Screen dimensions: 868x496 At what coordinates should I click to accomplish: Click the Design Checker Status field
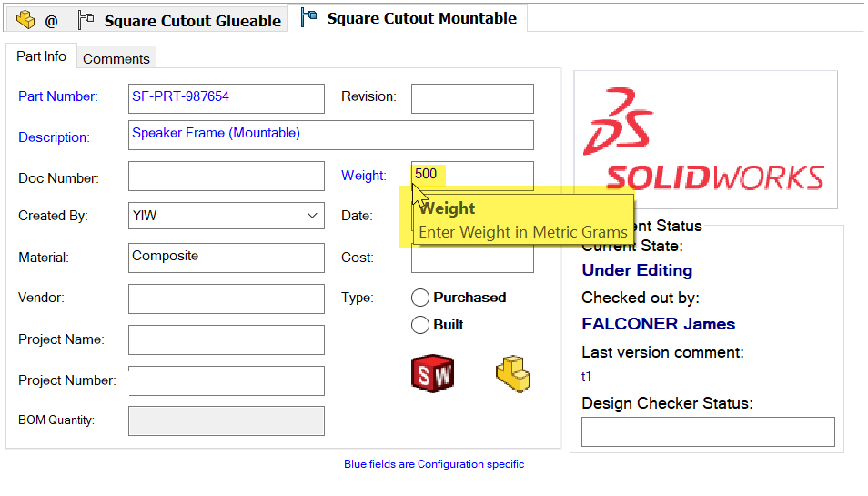click(708, 431)
